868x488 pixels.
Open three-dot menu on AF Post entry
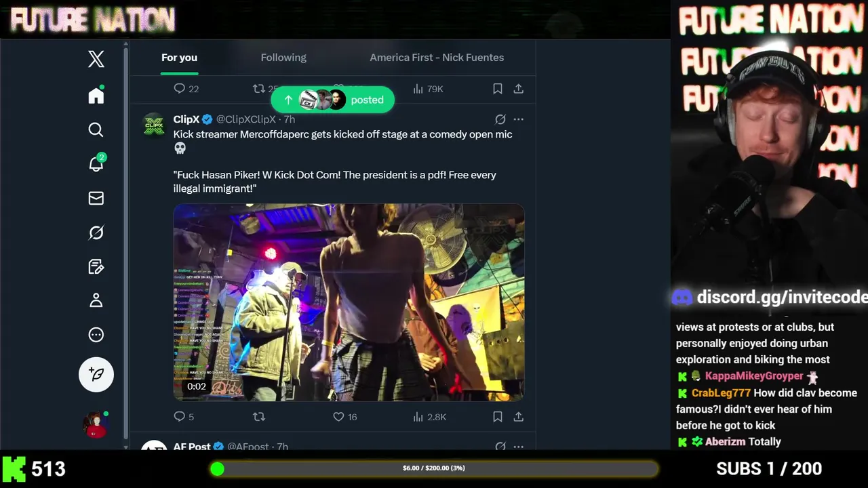click(x=518, y=447)
